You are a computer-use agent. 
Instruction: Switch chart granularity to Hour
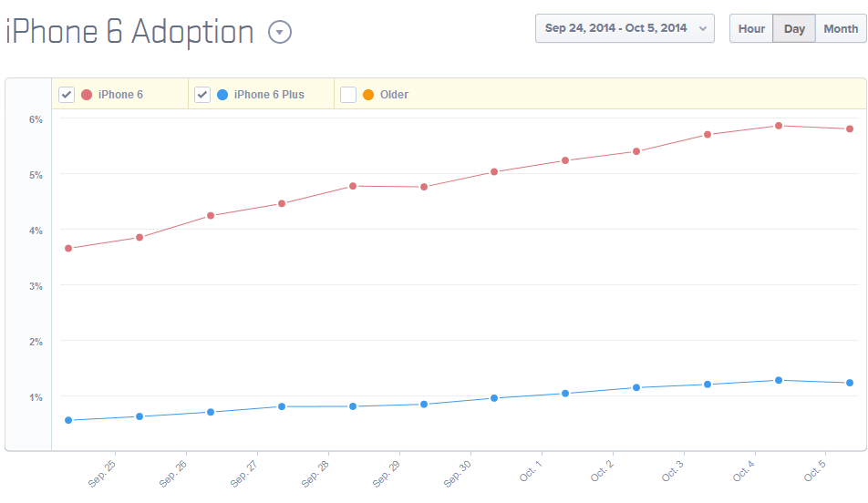pyautogui.click(x=751, y=28)
